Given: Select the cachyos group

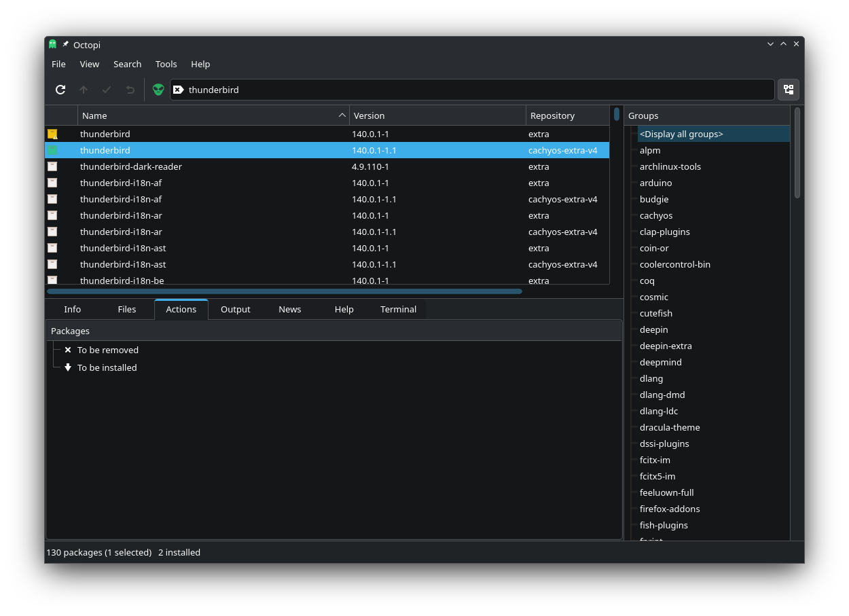Looking at the screenshot, I should 656,215.
